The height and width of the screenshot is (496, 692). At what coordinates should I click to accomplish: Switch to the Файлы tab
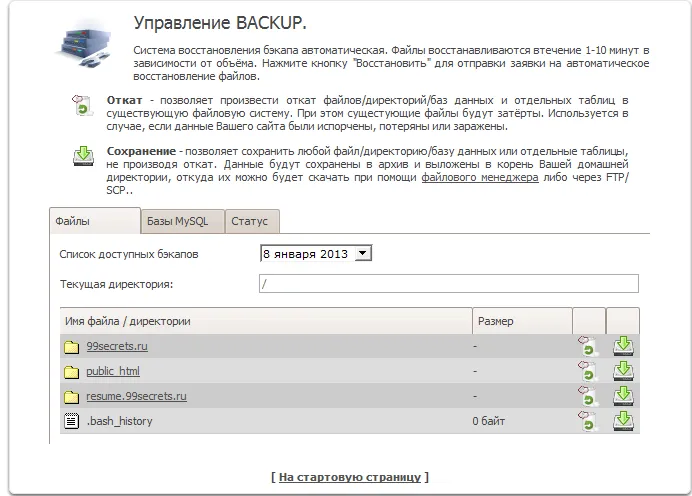pos(95,221)
